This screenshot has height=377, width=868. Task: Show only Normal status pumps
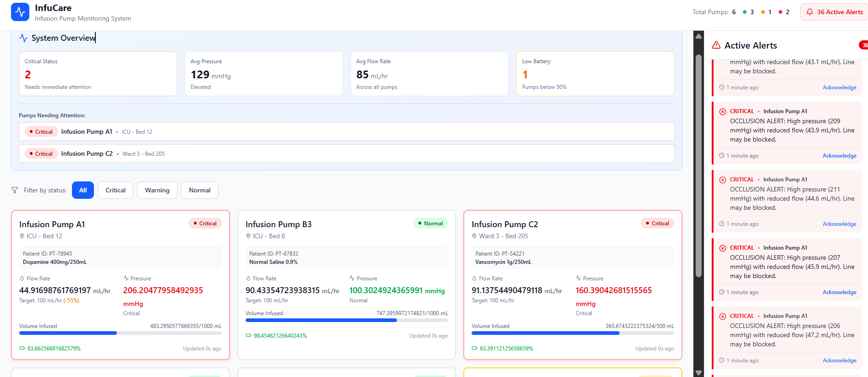click(200, 190)
